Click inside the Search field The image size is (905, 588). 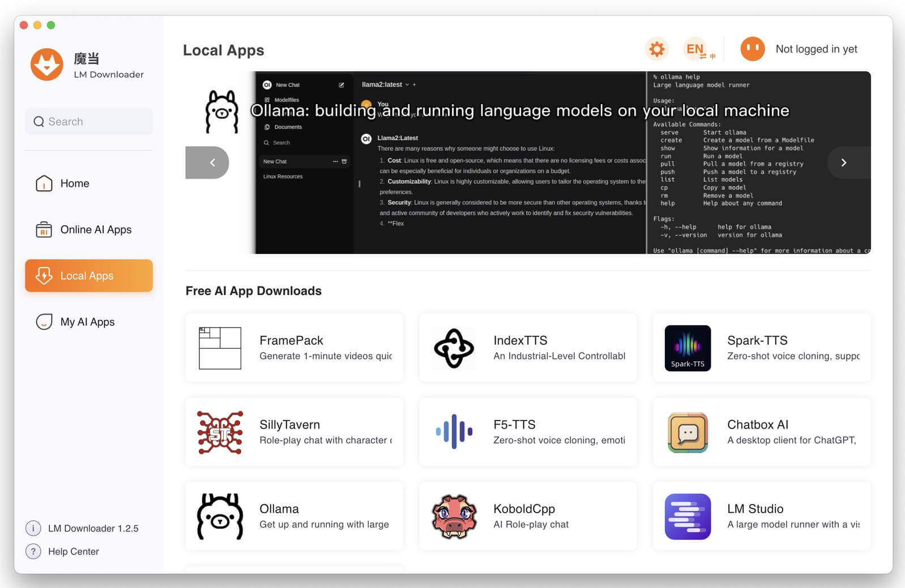point(89,122)
